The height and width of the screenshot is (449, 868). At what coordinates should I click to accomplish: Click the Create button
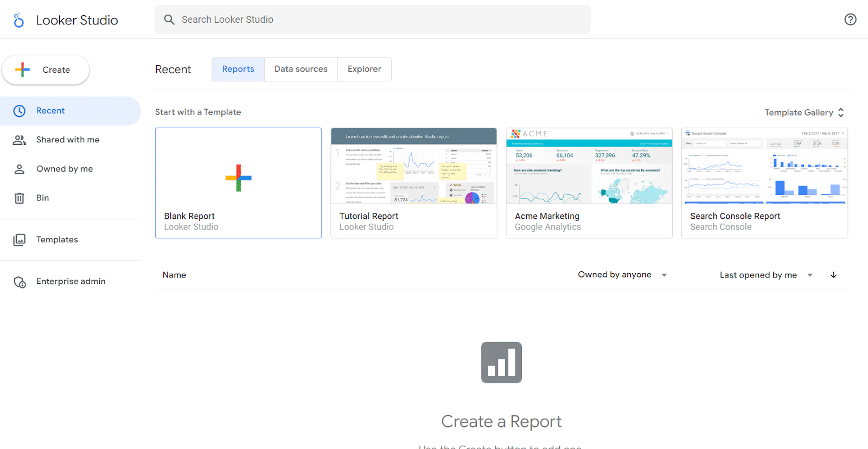46,69
